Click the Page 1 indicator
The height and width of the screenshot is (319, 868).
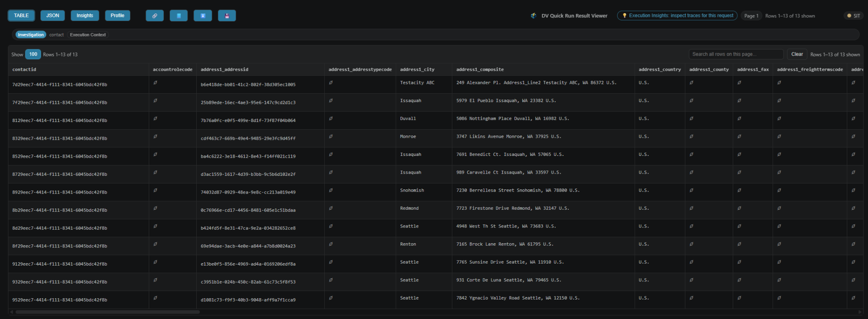coord(751,16)
